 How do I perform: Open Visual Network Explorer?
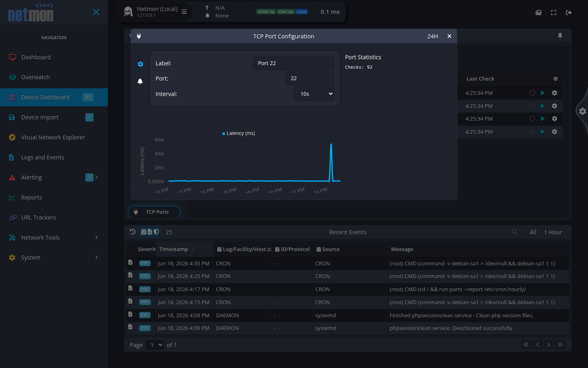coord(54,137)
